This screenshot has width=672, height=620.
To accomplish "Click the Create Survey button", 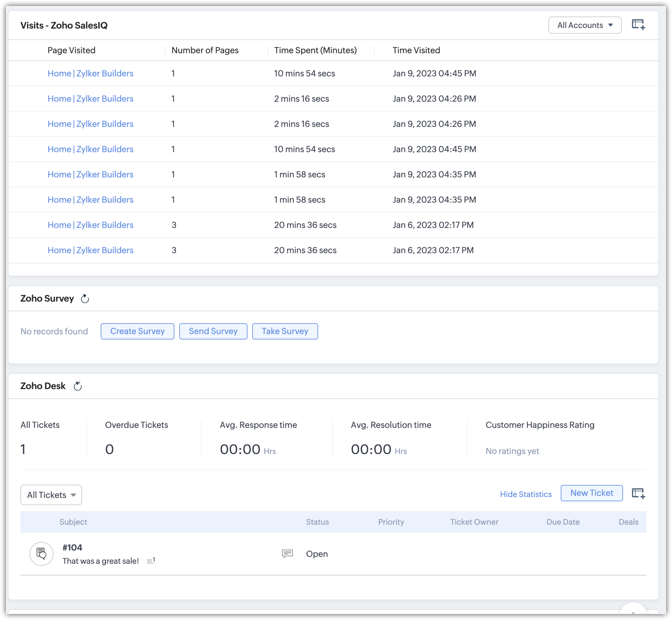I will pos(137,331).
